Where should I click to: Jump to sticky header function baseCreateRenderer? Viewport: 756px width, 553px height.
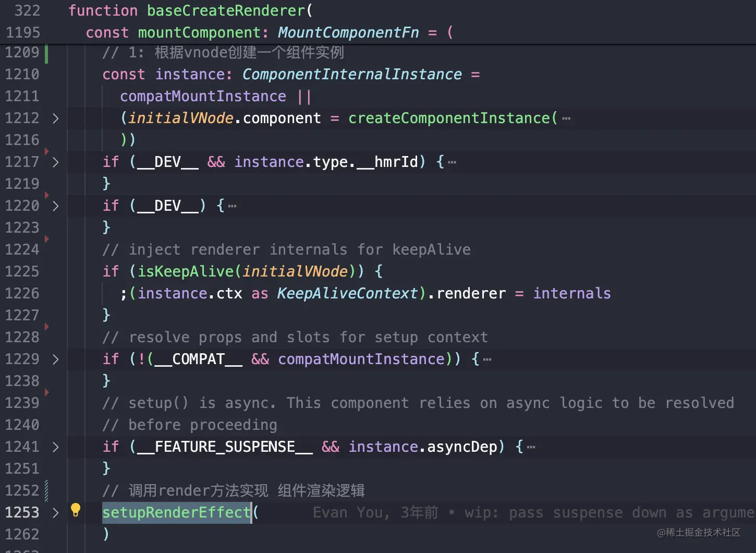[190, 10]
